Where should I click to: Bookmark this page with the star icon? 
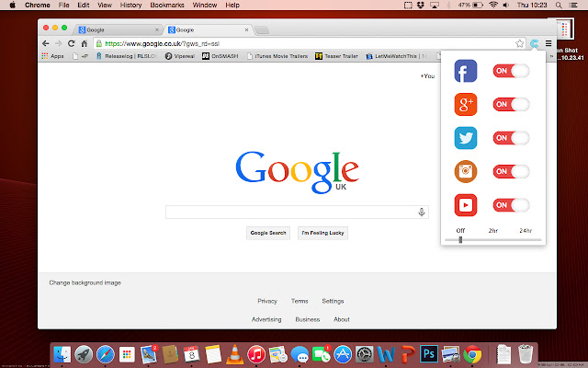point(519,43)
